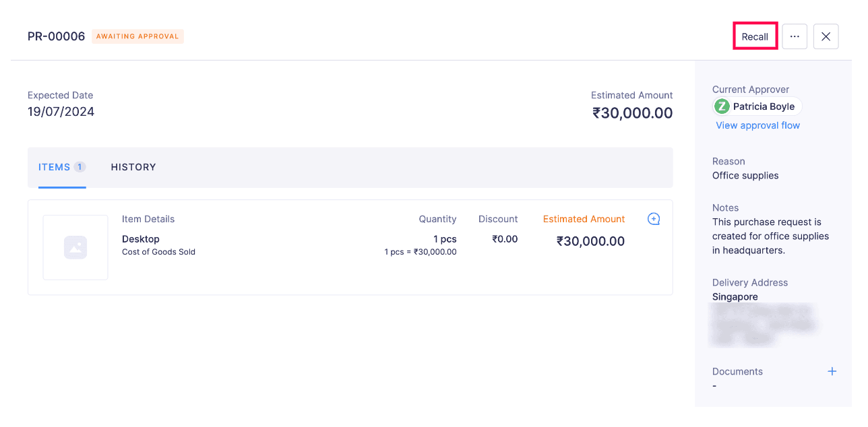Open View approval flow
The image size is (868, 427).
coord(757,125)
